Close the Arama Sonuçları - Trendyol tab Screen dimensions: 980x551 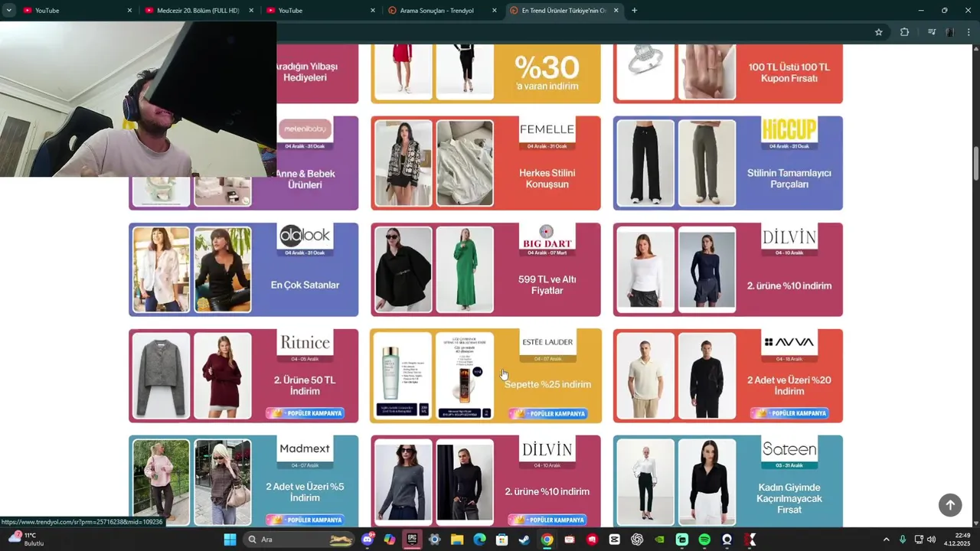pyautogui.click(x=495, y=11)
